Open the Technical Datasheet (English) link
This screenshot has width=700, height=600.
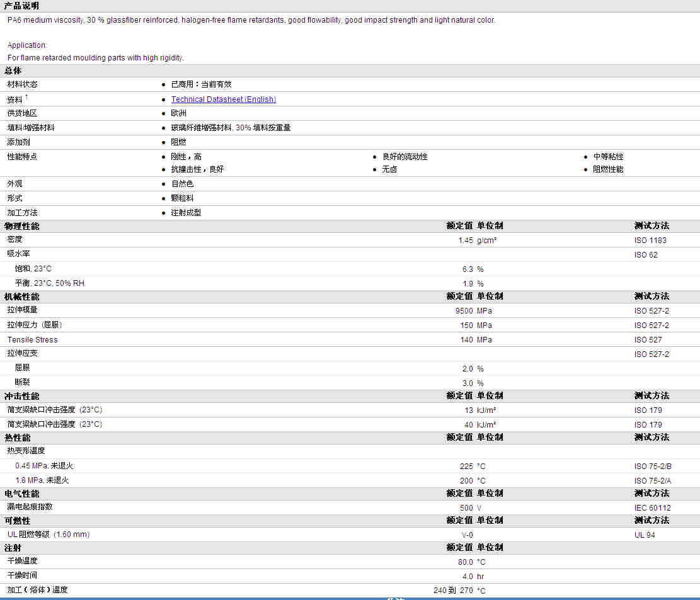pos(223,99)
